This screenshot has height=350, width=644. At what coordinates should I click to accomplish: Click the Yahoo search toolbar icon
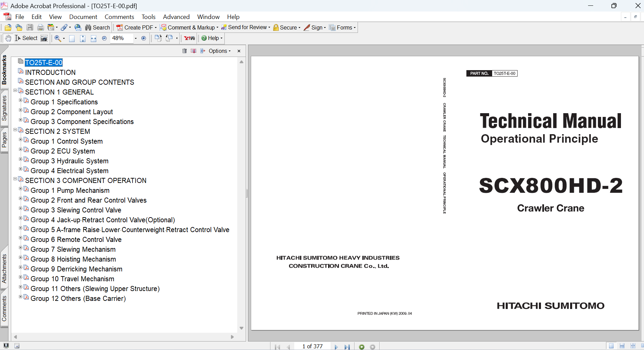pyautogui.click(x=189, y=38)
